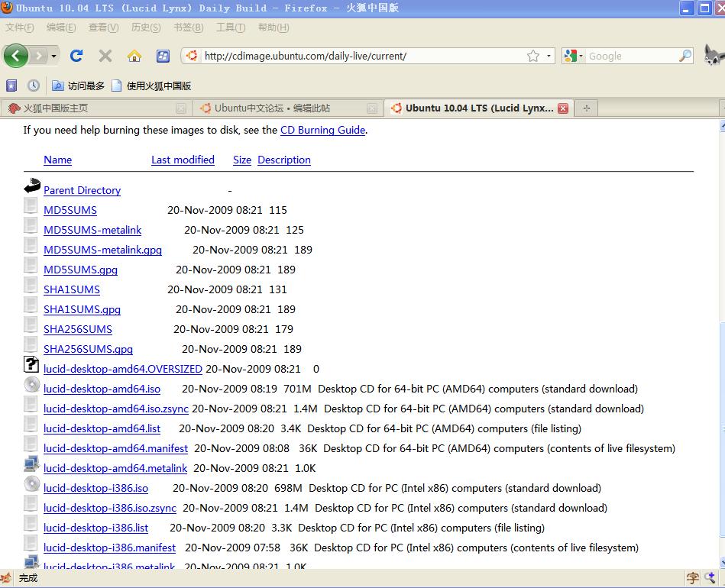This screenshot has width=725, height=588.
Task: Sort by the Description column header
Action: [284, 160]
